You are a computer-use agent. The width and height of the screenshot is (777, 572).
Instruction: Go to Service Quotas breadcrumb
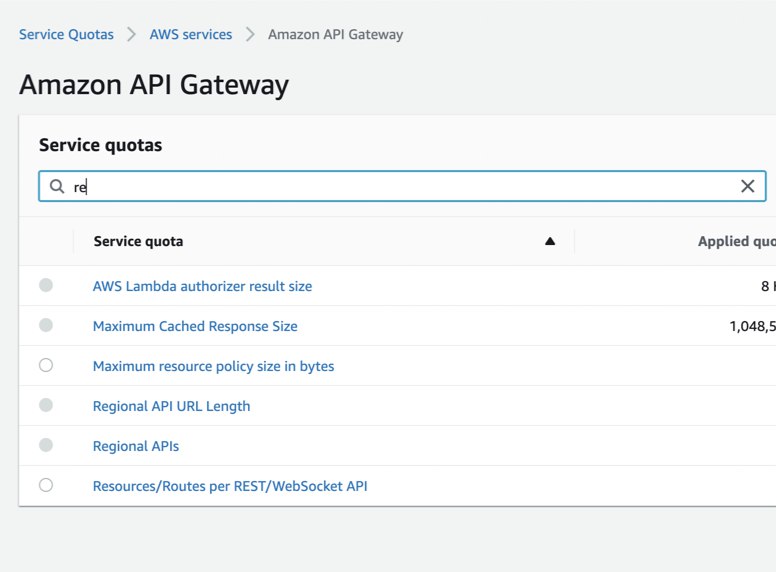[66, 34]
